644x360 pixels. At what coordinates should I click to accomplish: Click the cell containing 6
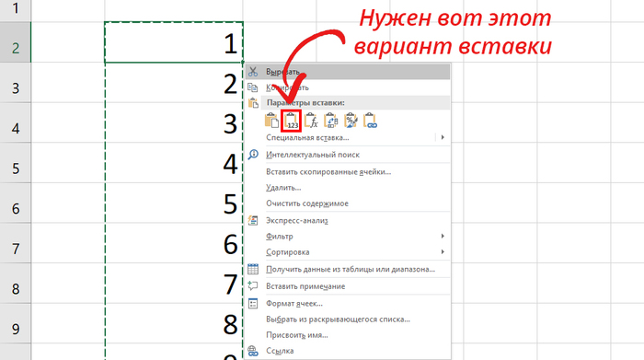pyautogui.click(x=174, y=243)
